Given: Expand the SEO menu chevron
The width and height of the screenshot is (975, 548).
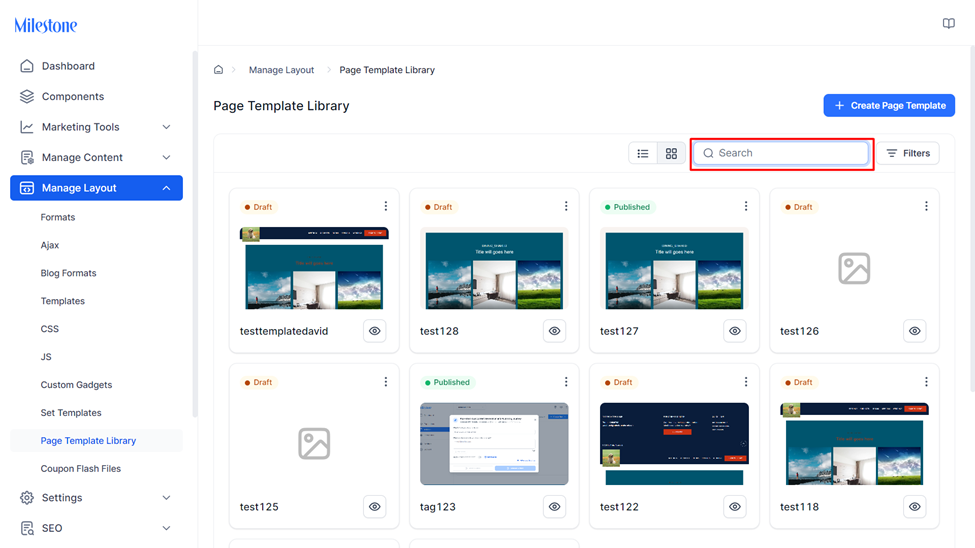Looking at the screenshot, I should point(166,528).
